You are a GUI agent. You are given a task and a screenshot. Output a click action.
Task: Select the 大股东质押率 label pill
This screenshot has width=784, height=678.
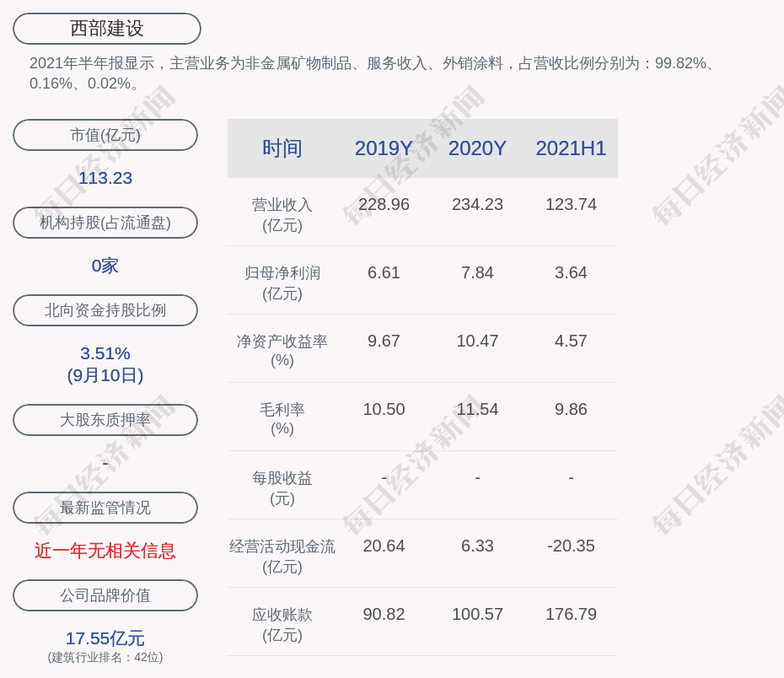point(105,419)
